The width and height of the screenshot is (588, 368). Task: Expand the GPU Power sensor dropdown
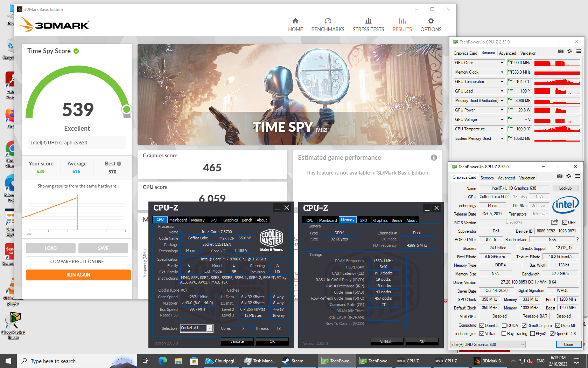click(x=502, y=110)
